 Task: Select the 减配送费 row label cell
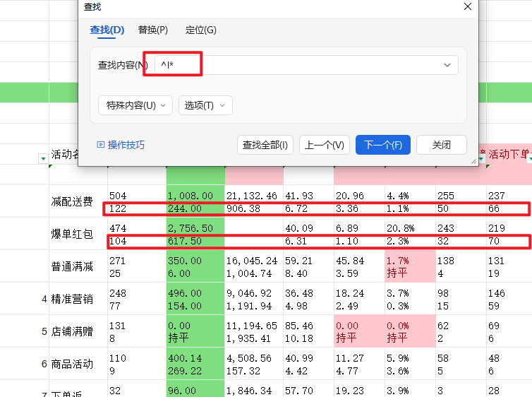click(78, 201)
